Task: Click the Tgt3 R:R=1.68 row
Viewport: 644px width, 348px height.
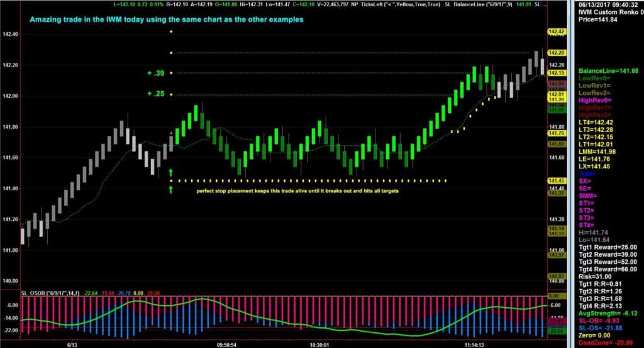Action: point(600,299)
